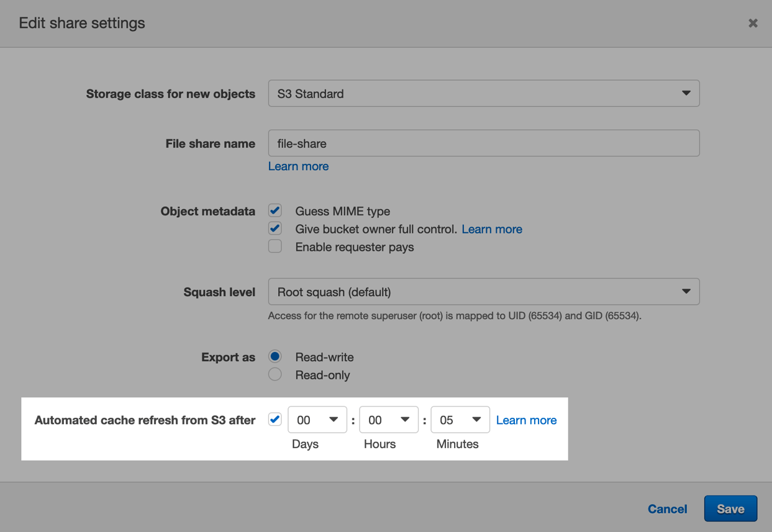Select the Read-write export option

click(x=275, y=356)
